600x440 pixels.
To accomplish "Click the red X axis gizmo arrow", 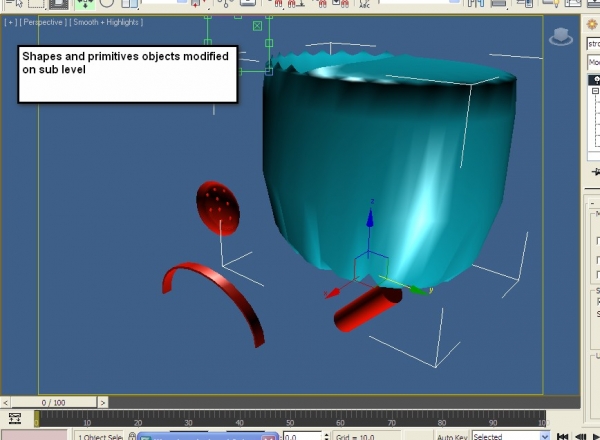I will tap(333, 293).
